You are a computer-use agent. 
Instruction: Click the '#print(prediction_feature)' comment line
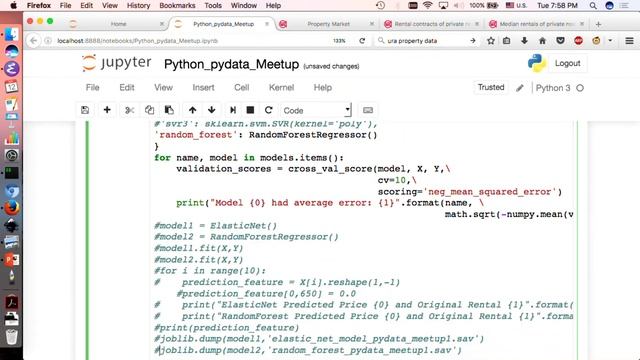point(227,328)
